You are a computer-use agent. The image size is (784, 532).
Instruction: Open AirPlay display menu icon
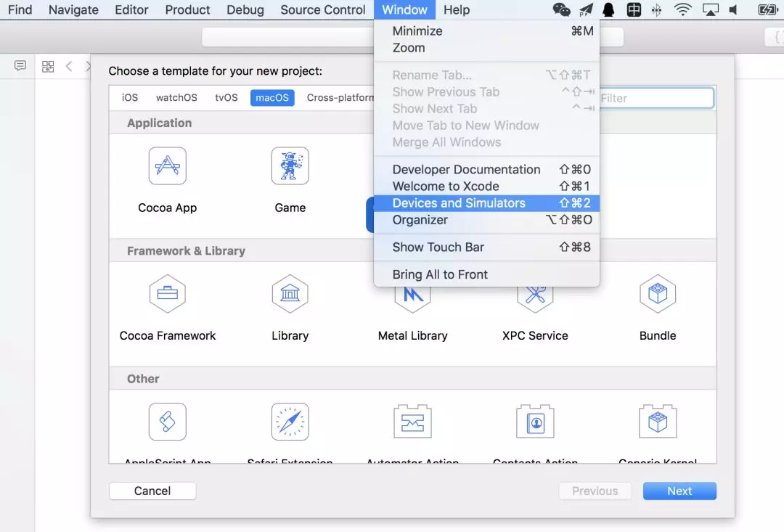(x=710, y=9)
